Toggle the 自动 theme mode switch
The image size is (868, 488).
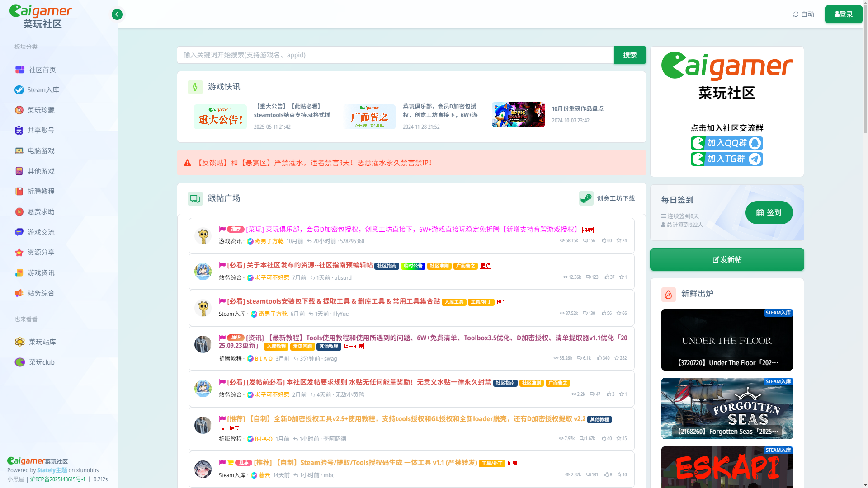803,14
